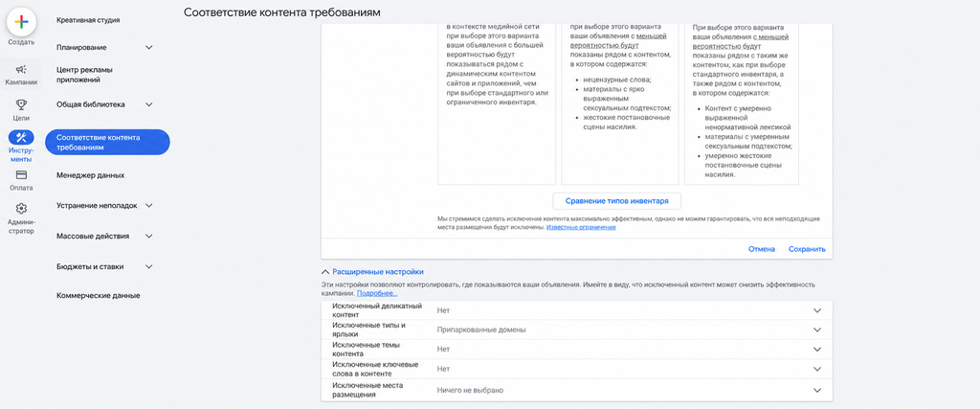Viewport: 980px width, 409px height.
Task: Open Креативная студия menu item
Action: click(88, 20)
